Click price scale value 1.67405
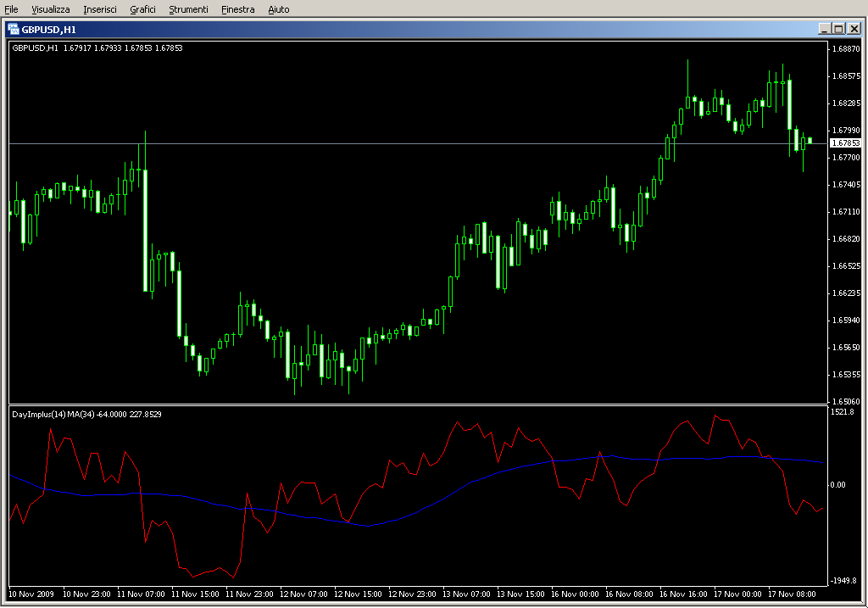The width and height of the screenshot is (868, 608). pos(846,184)
